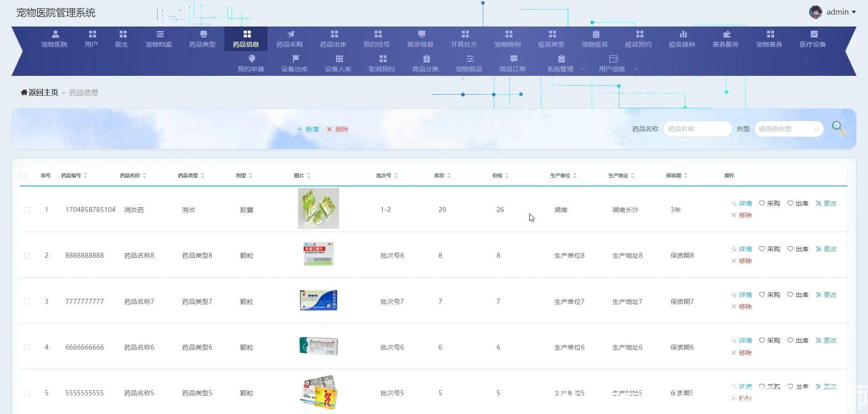Screen dimensions: 868x414
Task: Open the 设备出库 flag icon
Action: (296, 58)
